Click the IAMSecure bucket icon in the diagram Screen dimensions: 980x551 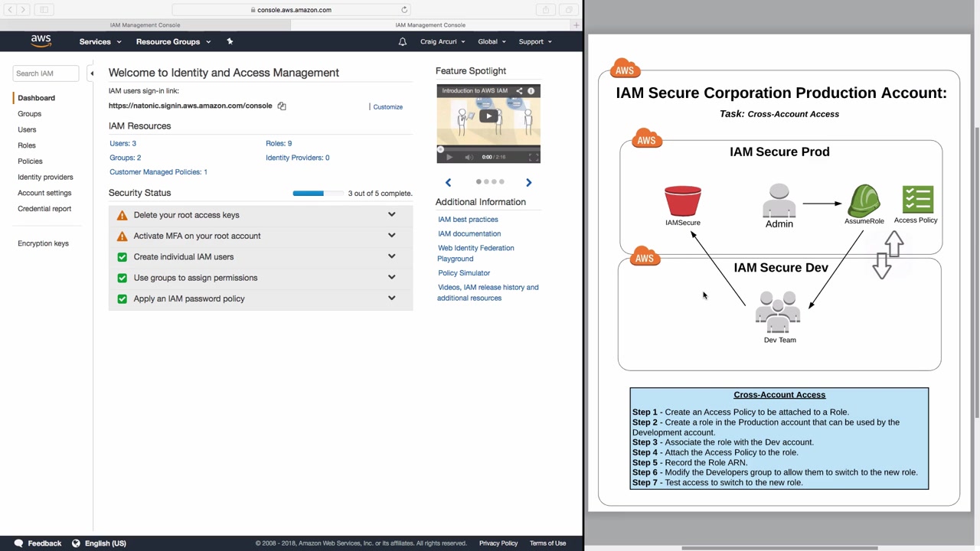point(683,201)
